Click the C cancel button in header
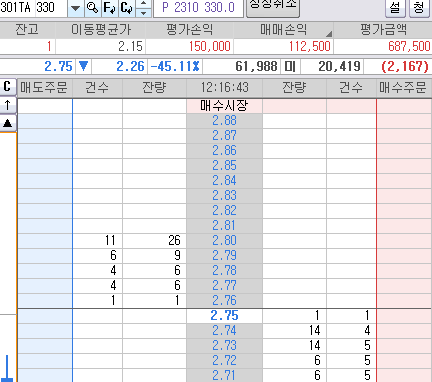This screenshot has width=432, height=382. point(8,87)
